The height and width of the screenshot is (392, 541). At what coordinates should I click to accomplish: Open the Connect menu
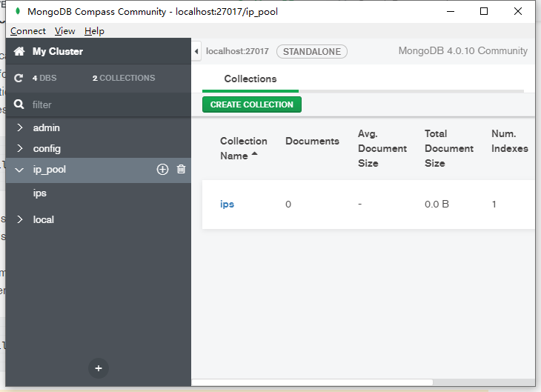[28, 31]
